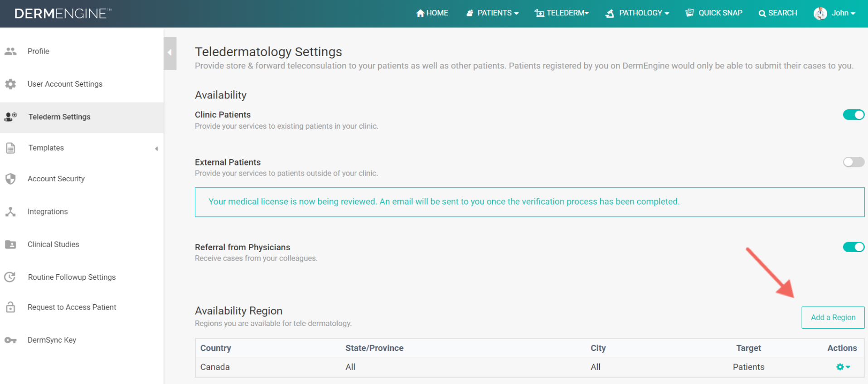The width and height of the screenshot is (868, 384).
Task: Open the Canada row actions gear dropdown
Action: tap(843, 367)
